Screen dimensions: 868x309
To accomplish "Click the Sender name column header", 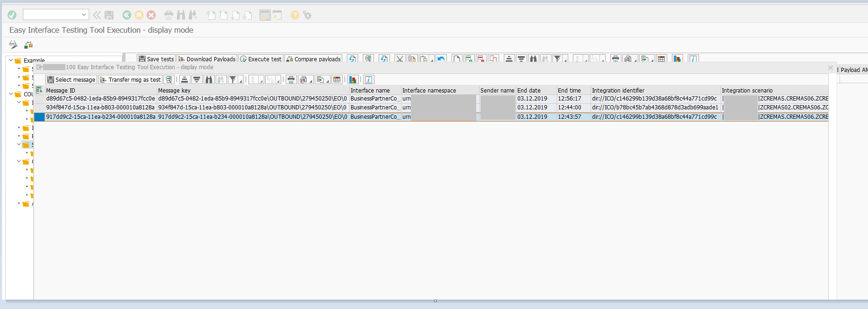I will pos(497,91).
